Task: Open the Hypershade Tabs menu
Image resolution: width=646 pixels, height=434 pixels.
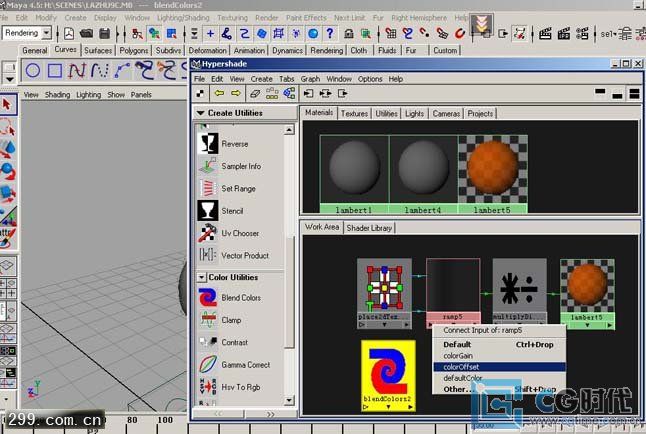Action: (x=286, y=79)
